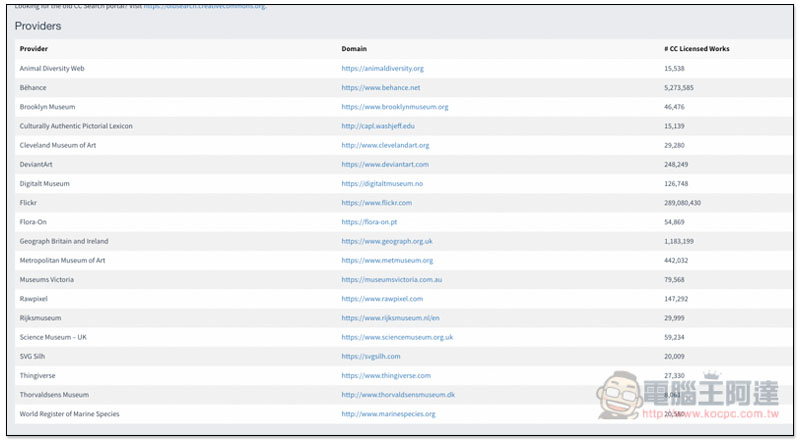
Task: Click the 248,249 works count
Action: 676,164
